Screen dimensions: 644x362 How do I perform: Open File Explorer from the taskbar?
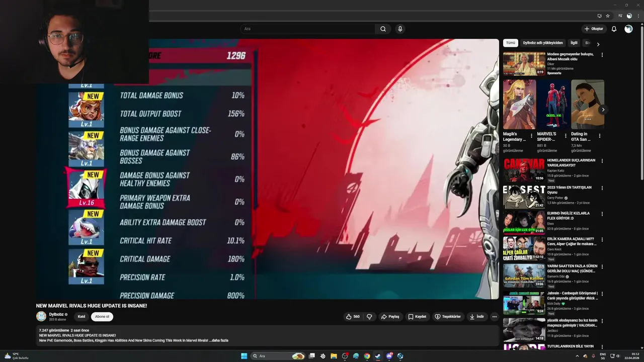(x=334, y=356)
